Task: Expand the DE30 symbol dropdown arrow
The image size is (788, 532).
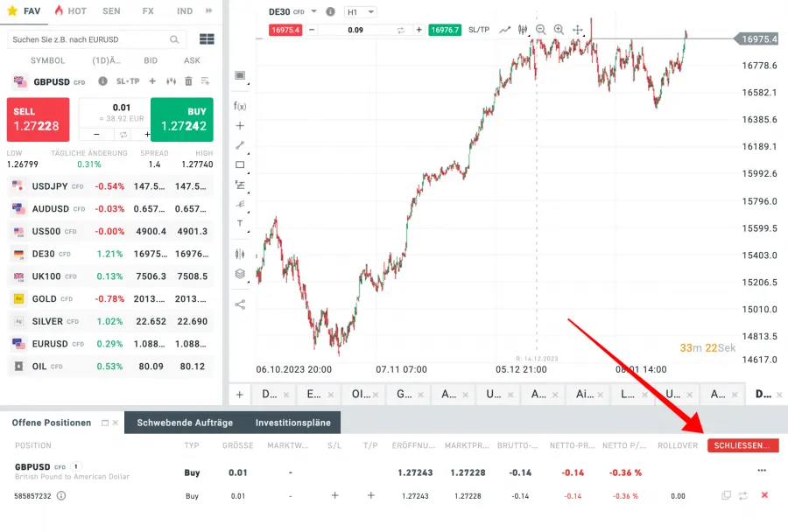Action: [x=313, y=12]
